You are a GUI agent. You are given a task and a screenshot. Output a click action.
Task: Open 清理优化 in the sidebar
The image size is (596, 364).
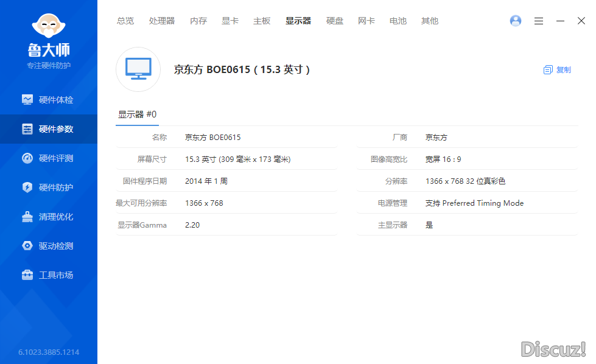(49, 217)
